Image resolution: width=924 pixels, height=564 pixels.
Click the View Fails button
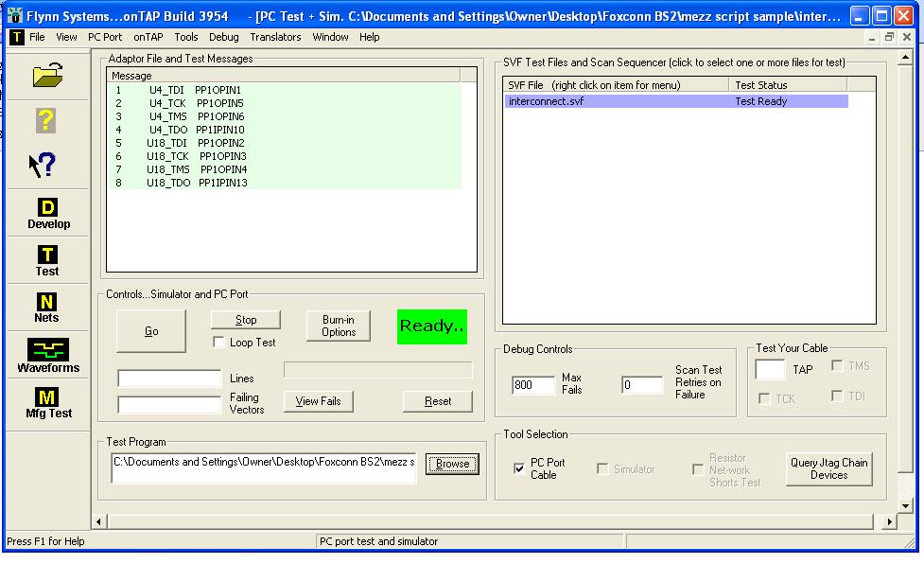[x=318, y=401]
